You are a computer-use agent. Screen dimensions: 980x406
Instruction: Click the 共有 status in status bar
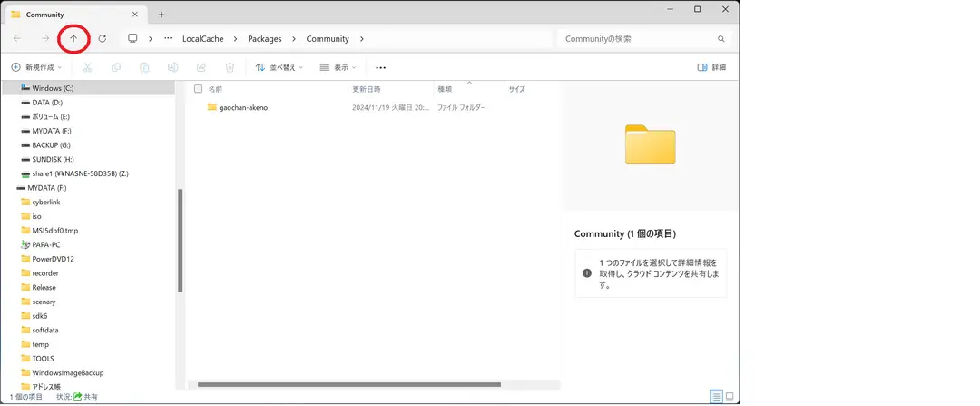tap(85, 397)
